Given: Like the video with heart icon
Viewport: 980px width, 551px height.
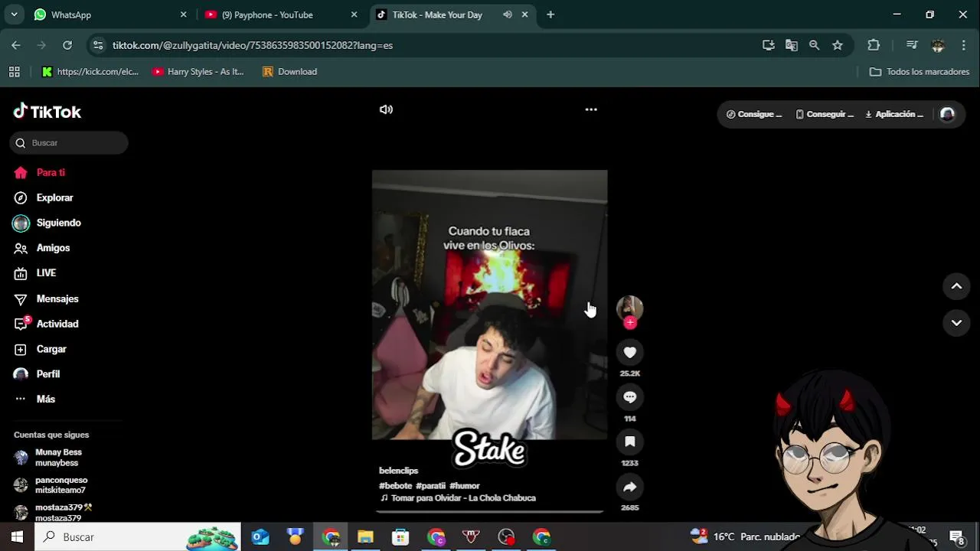Looking at the screenshot, I should 629,352.
